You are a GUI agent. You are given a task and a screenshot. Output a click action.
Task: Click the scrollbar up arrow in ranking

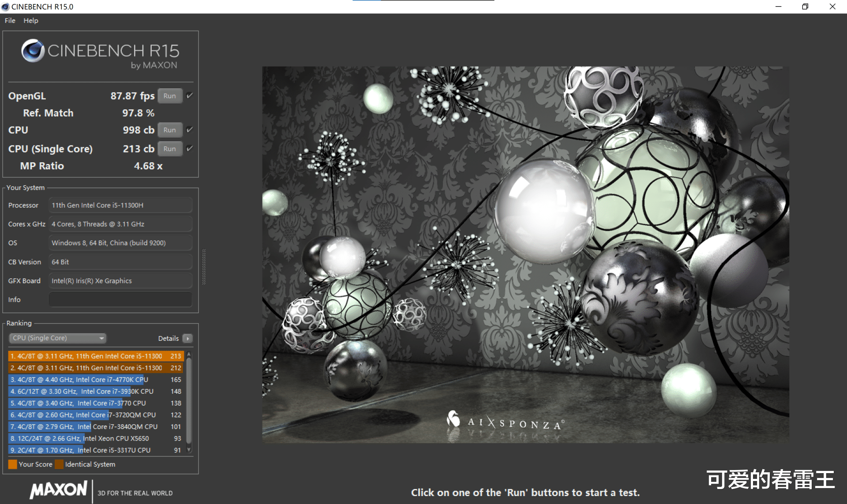(x=189, y=355)
